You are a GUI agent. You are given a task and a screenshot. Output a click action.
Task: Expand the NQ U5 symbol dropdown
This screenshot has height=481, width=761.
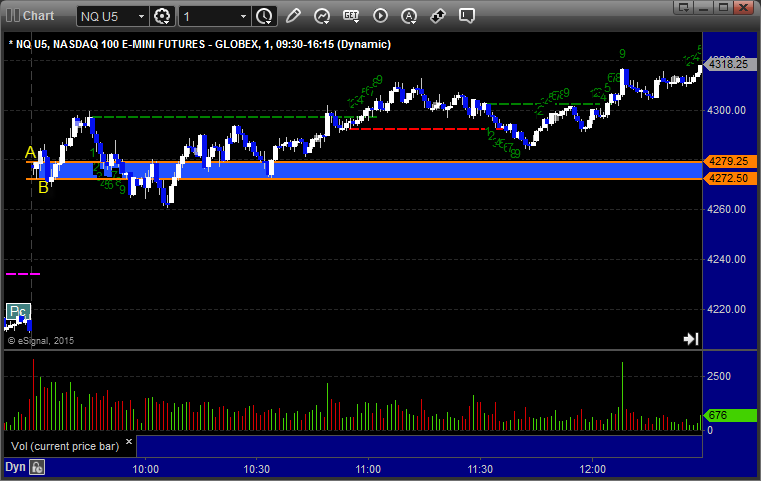pyautogui.click(x=141, y=17)
